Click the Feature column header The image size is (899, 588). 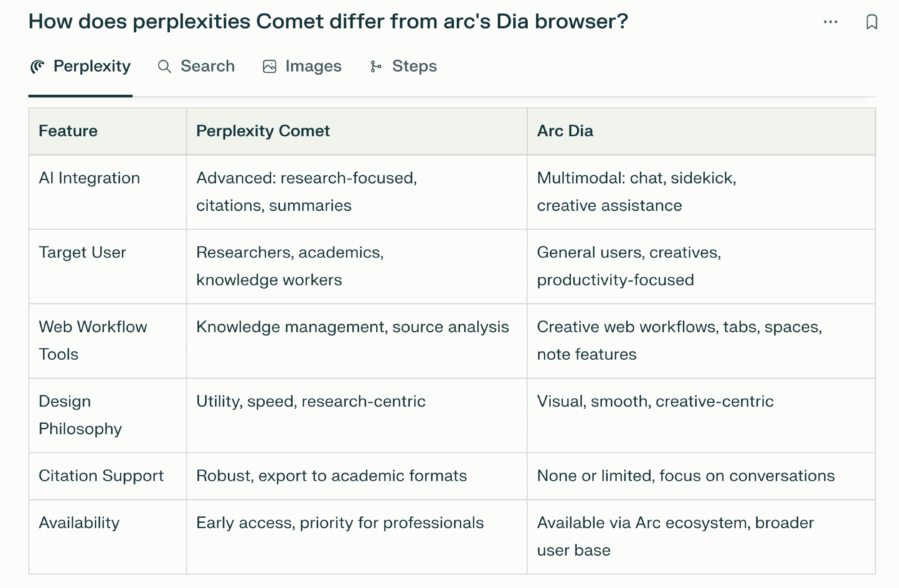pyautogui.click(x=68, y=131)
